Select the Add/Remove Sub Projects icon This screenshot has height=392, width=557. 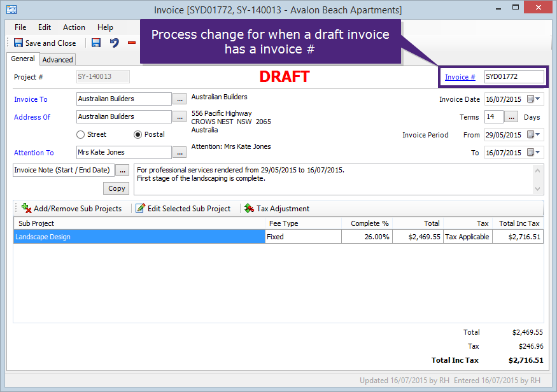point(25,208)
